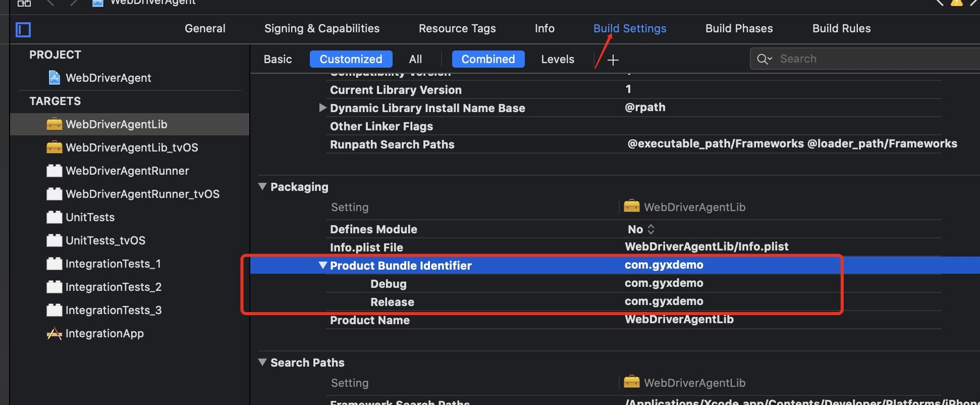The image size is (980, 405).
Task: Toggle the targets sidebar panel icon
Action: tap(23, 30)
